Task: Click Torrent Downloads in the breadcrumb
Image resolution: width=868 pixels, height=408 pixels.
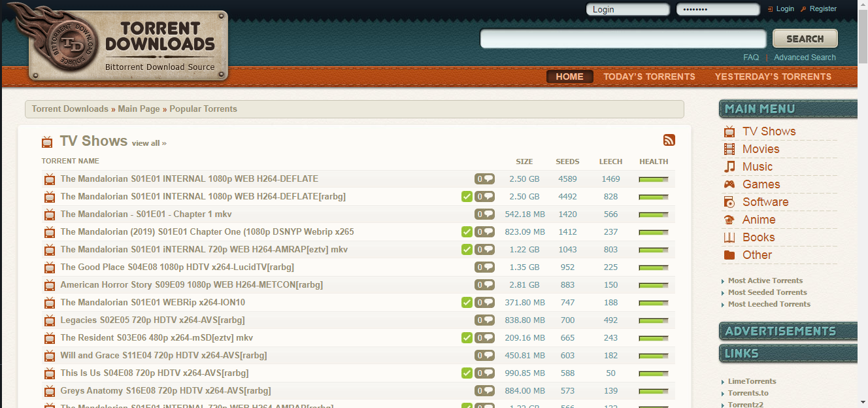Action: (70, 109)
